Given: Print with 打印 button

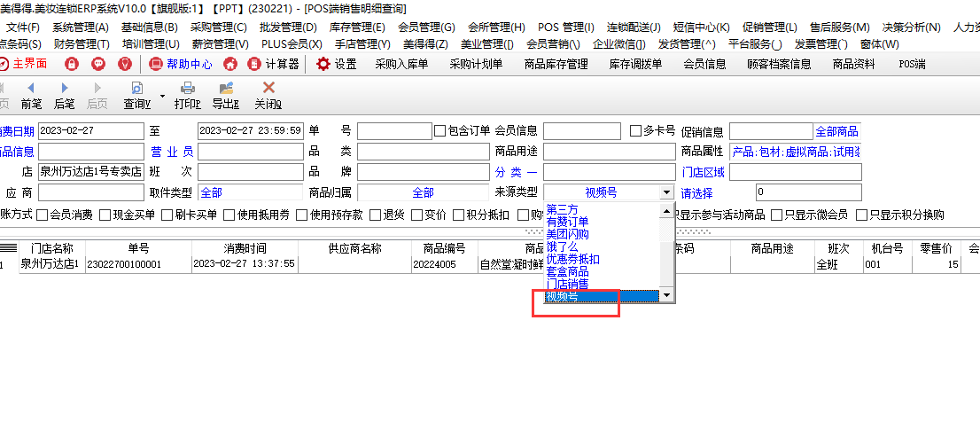Looking at the screenshot, I should tap(188, 97).
